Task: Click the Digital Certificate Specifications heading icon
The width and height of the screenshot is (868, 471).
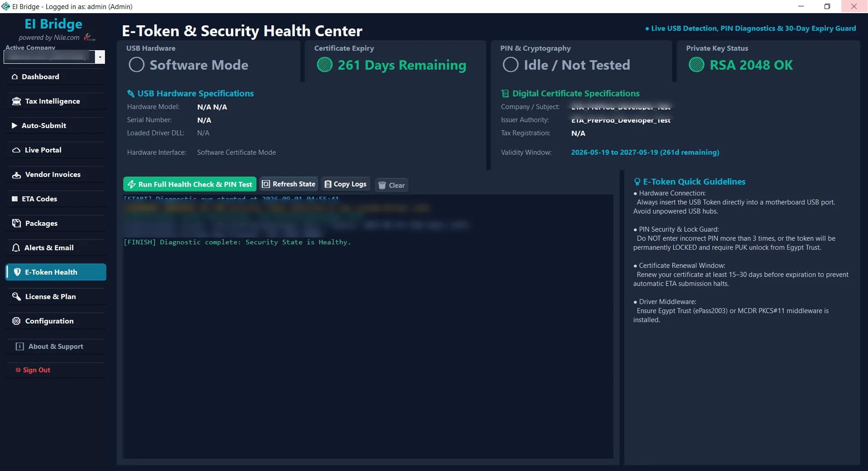Action: [505, 94]
